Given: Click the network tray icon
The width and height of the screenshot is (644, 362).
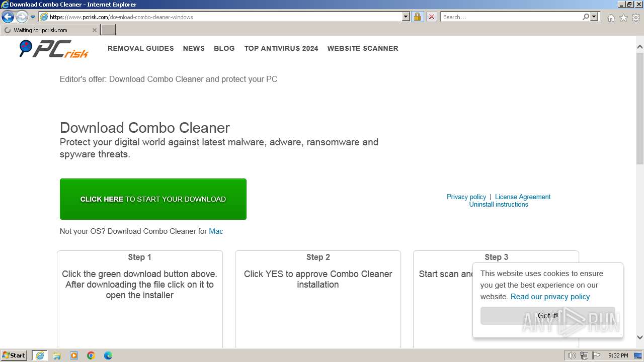Looking at the screenshot, I should point(584,355).
